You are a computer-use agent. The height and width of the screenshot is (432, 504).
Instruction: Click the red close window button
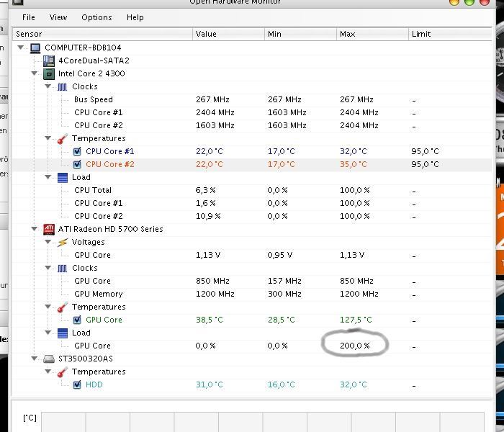(x=484, y=2)
